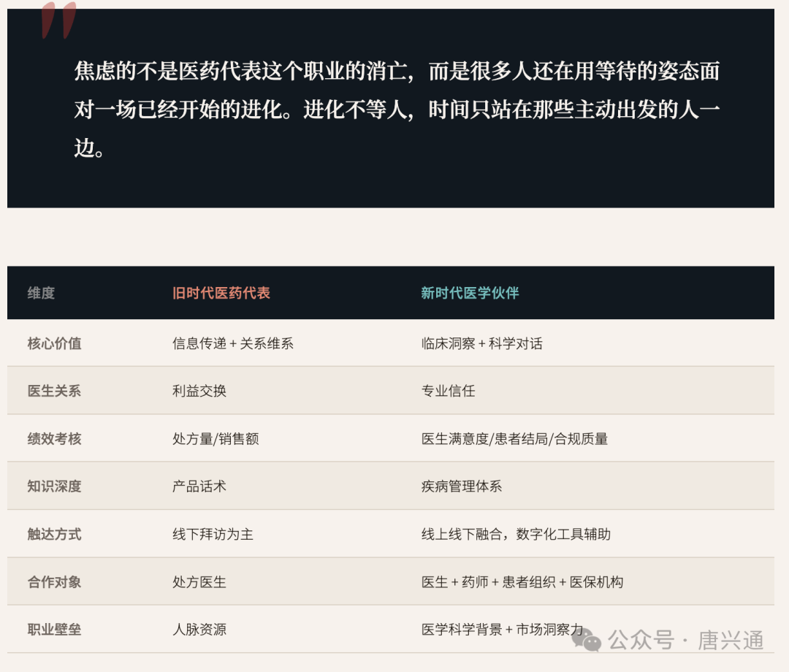Click the '医生 + 药师 + 患者组织 + 医保机构' cell
The image size is (789, 672).
(x=522, y=582)
